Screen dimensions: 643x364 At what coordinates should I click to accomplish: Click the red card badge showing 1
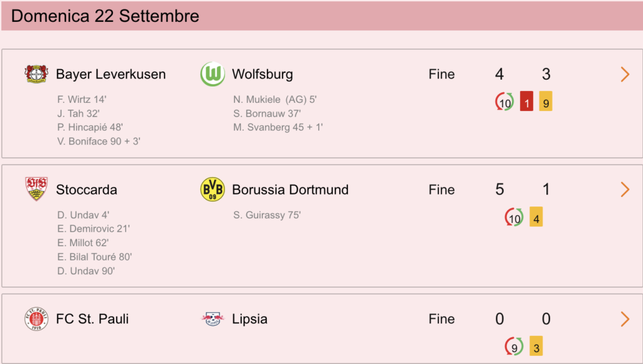tap(527, 101)
